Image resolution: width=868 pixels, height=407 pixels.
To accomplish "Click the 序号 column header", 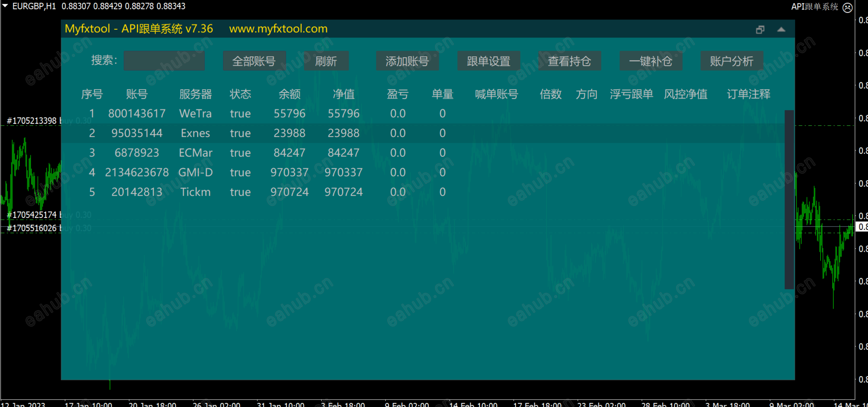I will click(92, 94).
